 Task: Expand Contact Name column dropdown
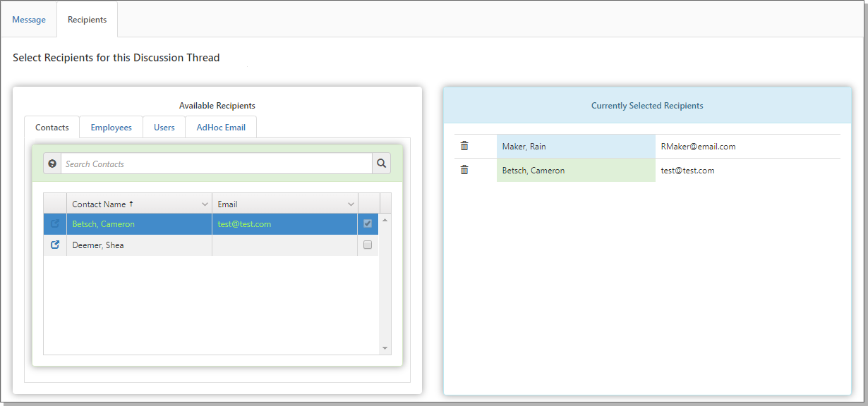pyautogui.click(x=205, y=204)
